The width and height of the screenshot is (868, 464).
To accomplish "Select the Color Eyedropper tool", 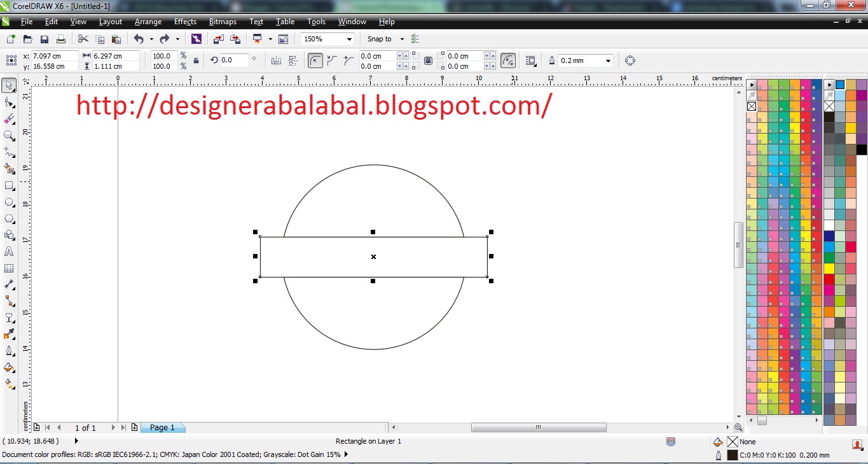I will point(10,334).
